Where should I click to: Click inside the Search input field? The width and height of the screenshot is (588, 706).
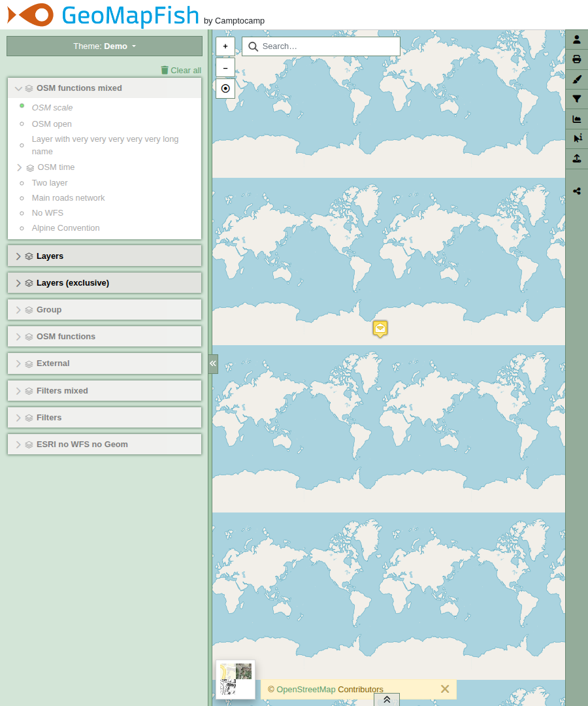pos(321,46)
